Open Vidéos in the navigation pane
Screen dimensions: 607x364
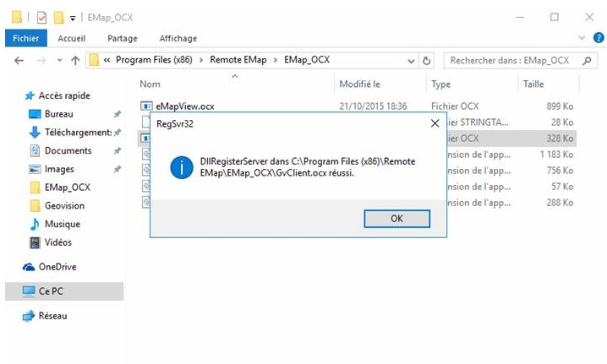point(58,242)
